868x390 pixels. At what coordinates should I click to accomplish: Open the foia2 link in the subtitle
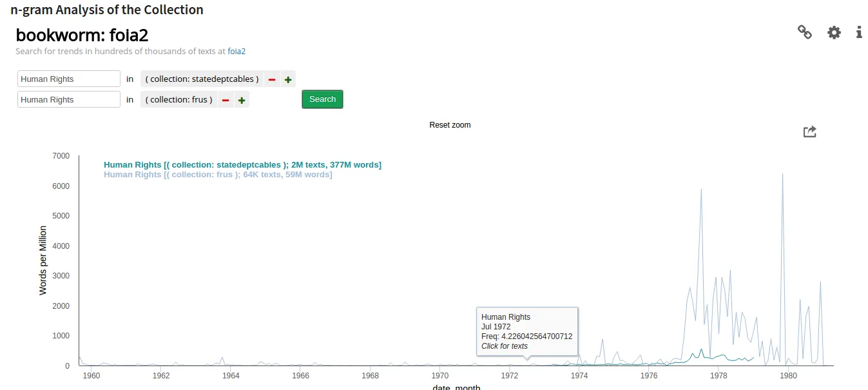click(x=236, y=51)
